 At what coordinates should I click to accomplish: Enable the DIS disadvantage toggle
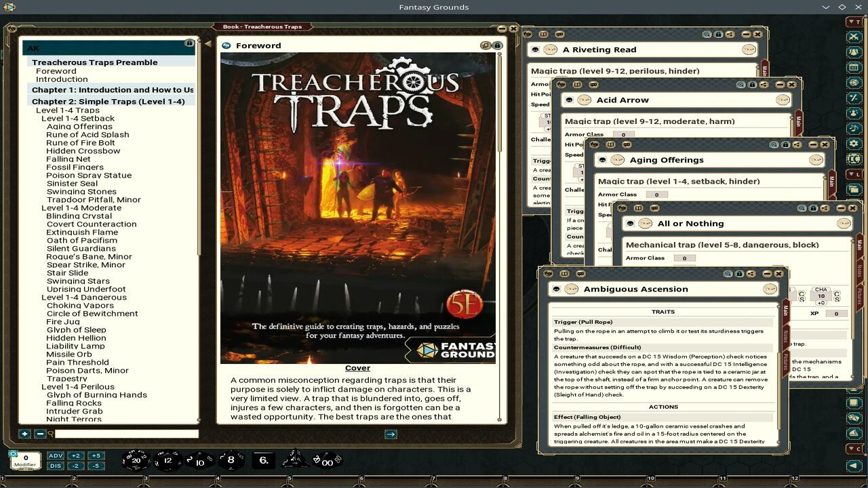pyautogui.click(x=56, y=466)
